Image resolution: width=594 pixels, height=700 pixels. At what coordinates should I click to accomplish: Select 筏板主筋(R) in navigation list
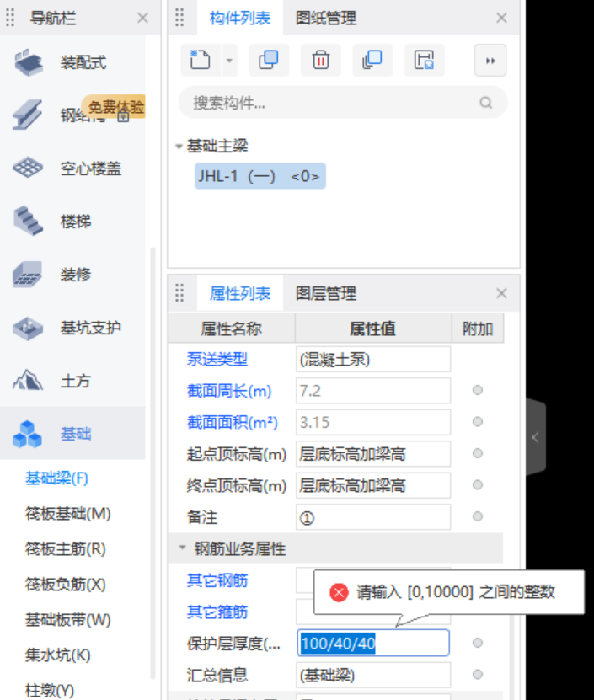(x=66, y=549)
